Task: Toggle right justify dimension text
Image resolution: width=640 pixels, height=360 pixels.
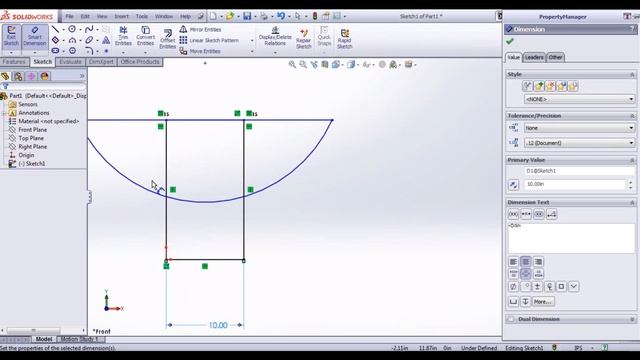Action: click(538, 262)
